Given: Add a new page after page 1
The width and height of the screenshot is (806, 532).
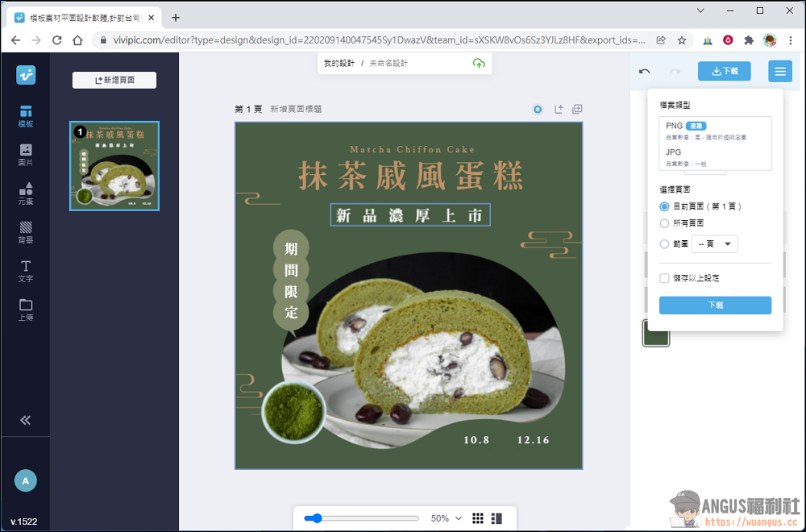Looking at the screenshot, I should pyautogui.click(x=559, y=109).
